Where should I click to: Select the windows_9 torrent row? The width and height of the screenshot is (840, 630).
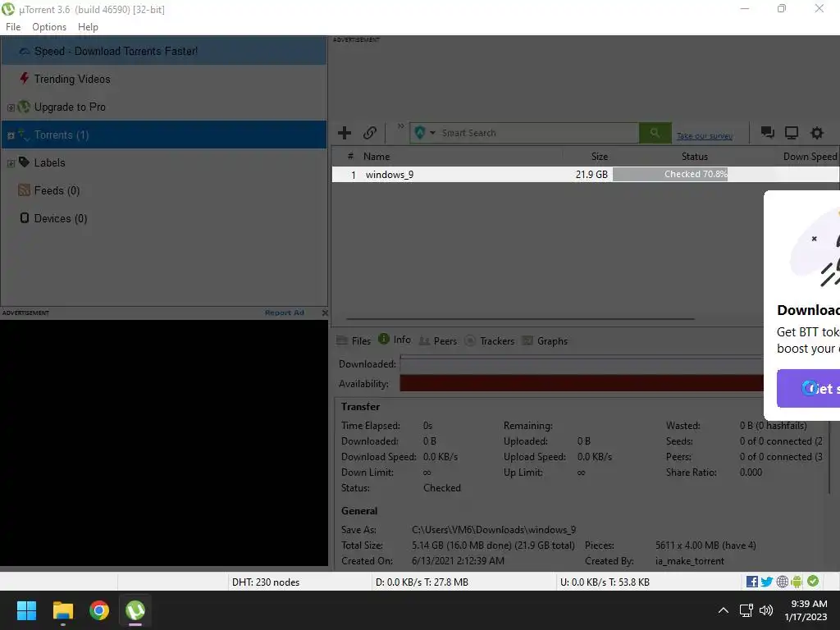[x=586, y=174]
